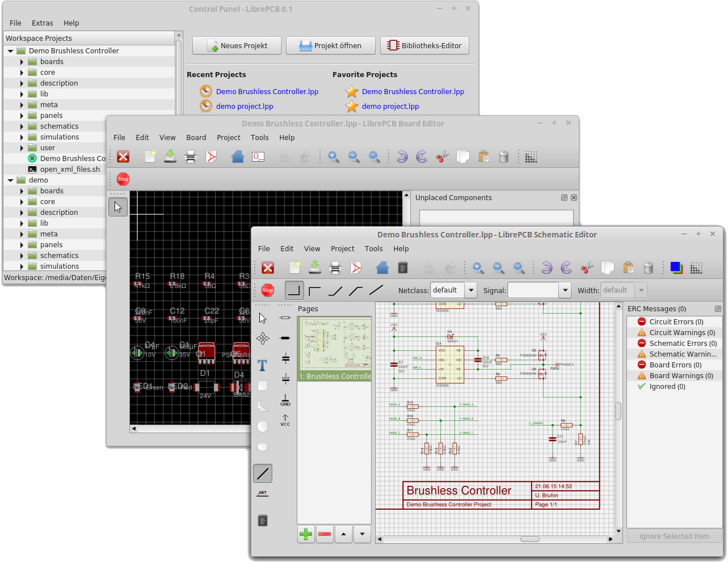
Task: Open the Signal combo box dropdown arrow
Action: (x=565, y=290)
